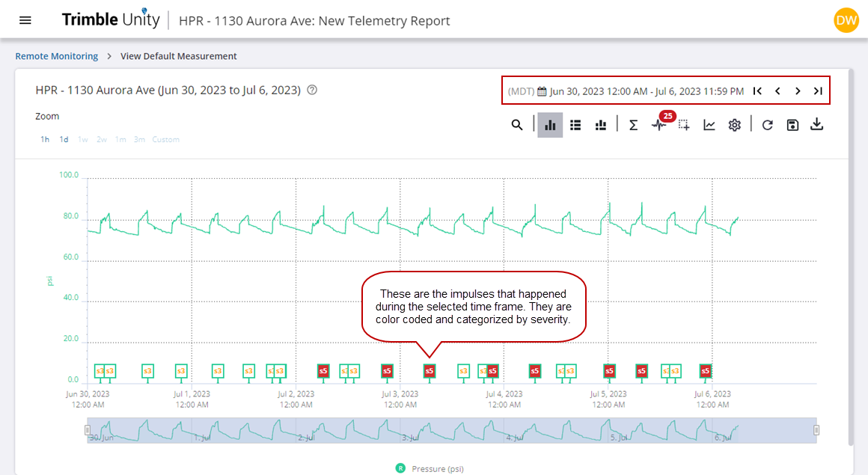Image resolution: width=868 pixels, height=475 pixels.
Task: Select the 1h zoom option
Action: [x=45, y=140]
